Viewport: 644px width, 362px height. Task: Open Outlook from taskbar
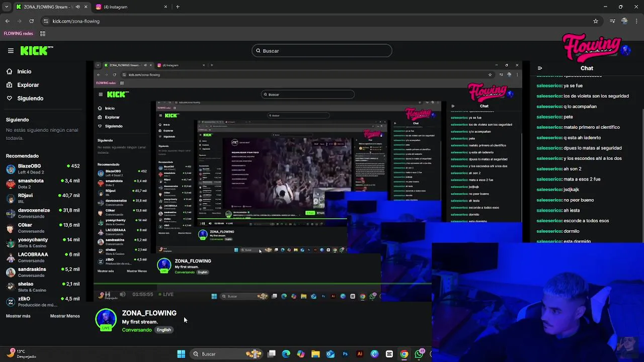click(330, 354)
